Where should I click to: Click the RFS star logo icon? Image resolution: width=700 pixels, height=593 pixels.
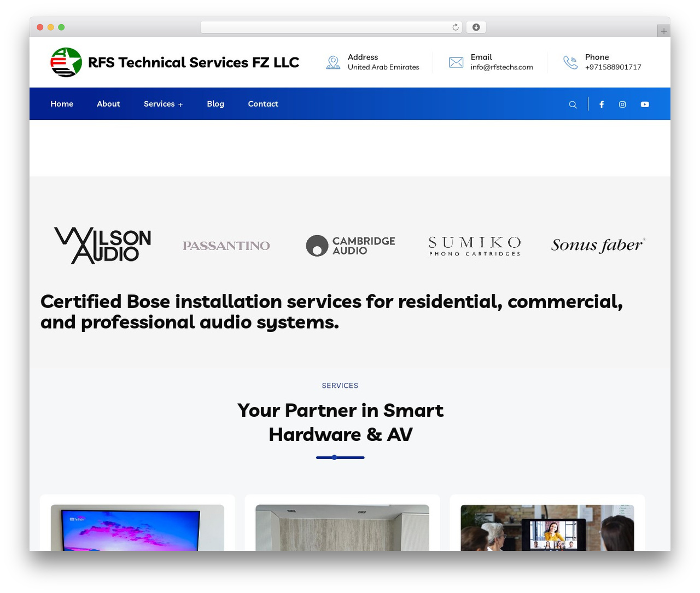tap(66, 62)
